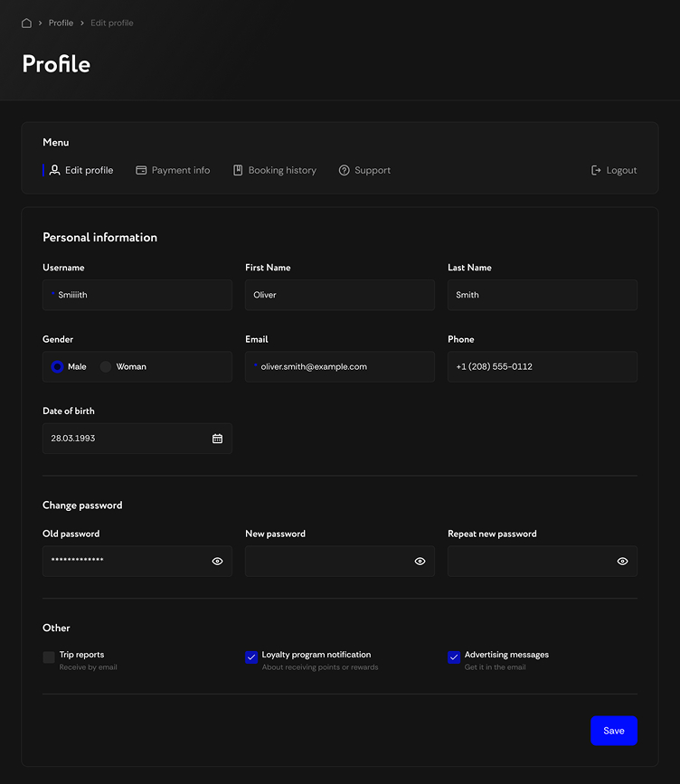
Task: Select the Edit profile menu item
Action: (x=81, y=170)
